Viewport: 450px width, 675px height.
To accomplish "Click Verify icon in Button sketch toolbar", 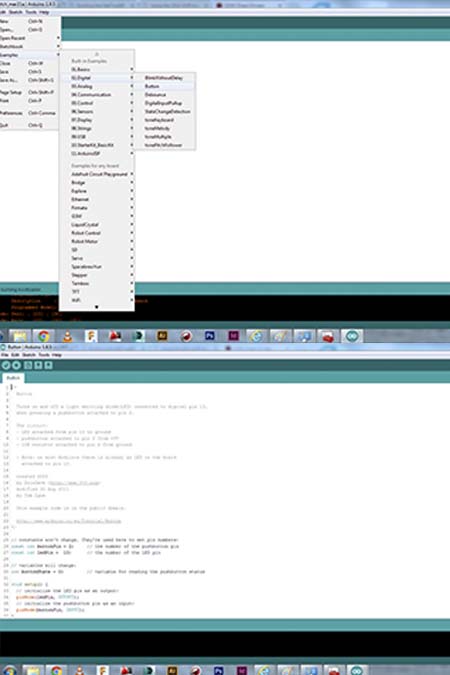I will point(6,365).
